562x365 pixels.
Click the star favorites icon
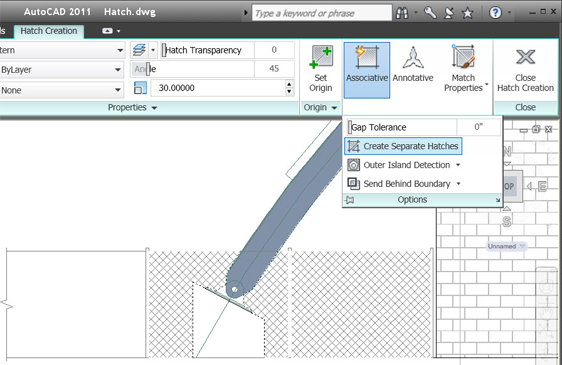[x=467, y=13]
